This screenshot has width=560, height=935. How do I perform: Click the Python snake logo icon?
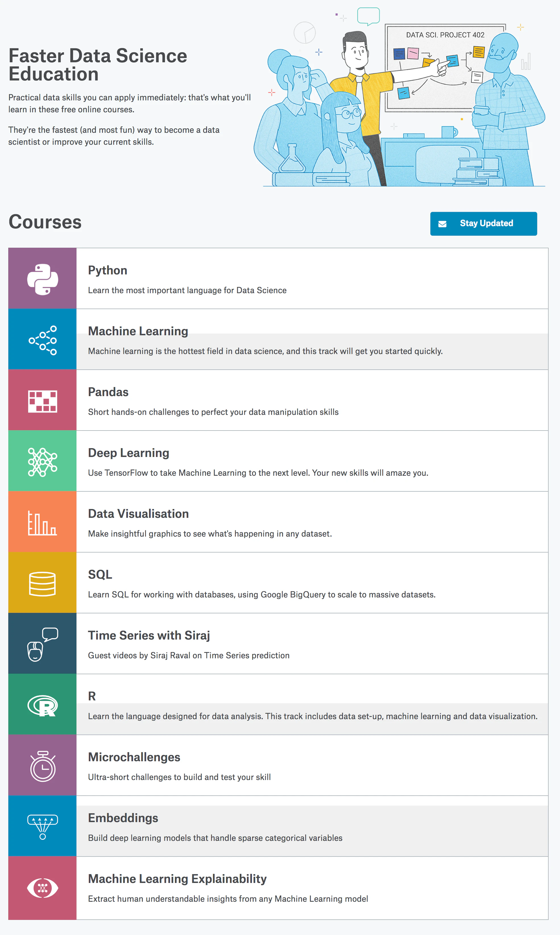[43, 279]
